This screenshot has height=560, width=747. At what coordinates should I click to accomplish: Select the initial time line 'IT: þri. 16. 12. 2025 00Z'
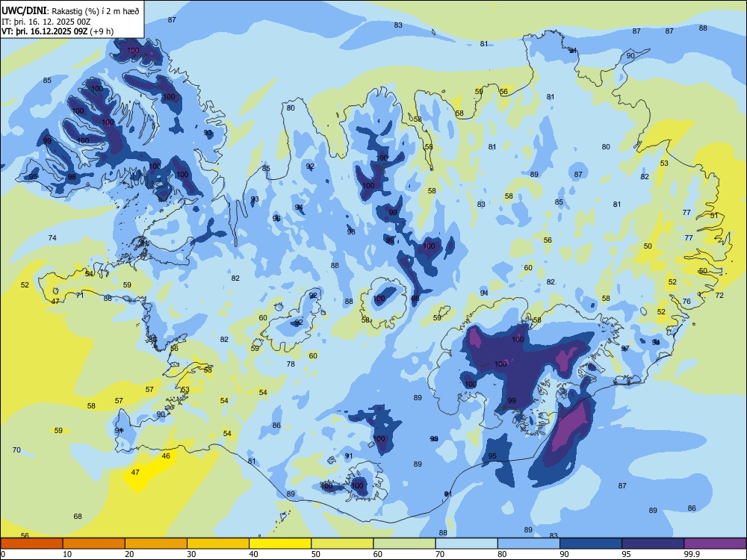pyautogui.click(x=46, y=22)
